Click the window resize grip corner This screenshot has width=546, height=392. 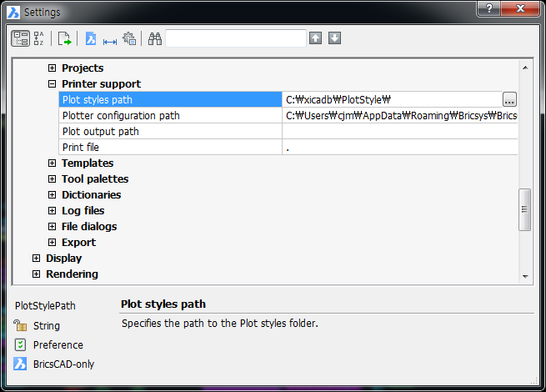coord(533,380)
